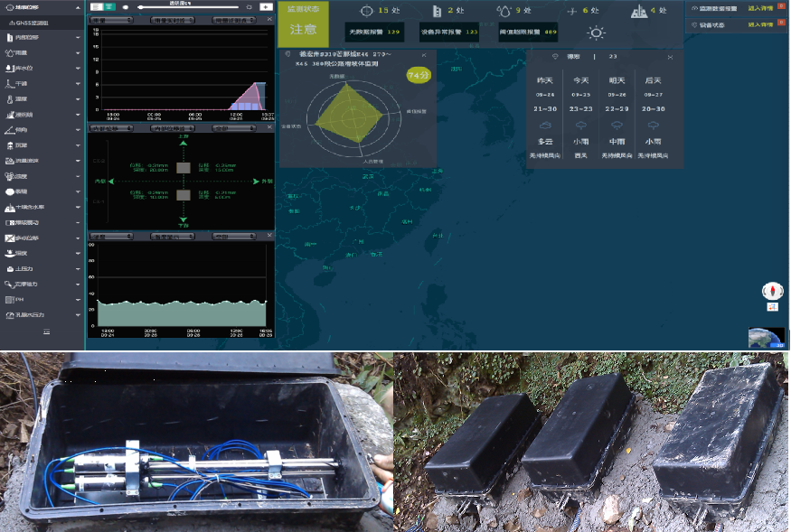Click the PH sensor icon in sidebar
This screenshot has height=532, width=791.
pyautogui.click(x=10, y=299)
